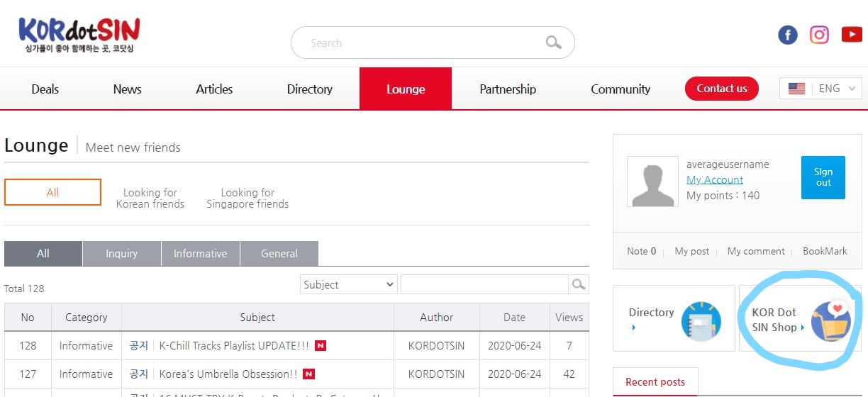Image resolution: width=868 pixels, height=397 pixels.
Task: Open the Directory notebook icon card
Action: (674, 318)
